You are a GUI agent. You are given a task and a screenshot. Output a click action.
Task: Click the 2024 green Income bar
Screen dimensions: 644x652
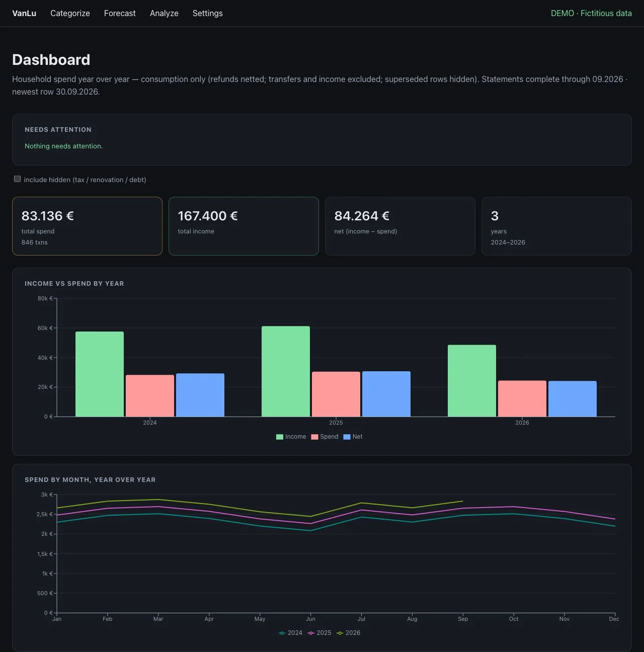click(x=100, y=374)
